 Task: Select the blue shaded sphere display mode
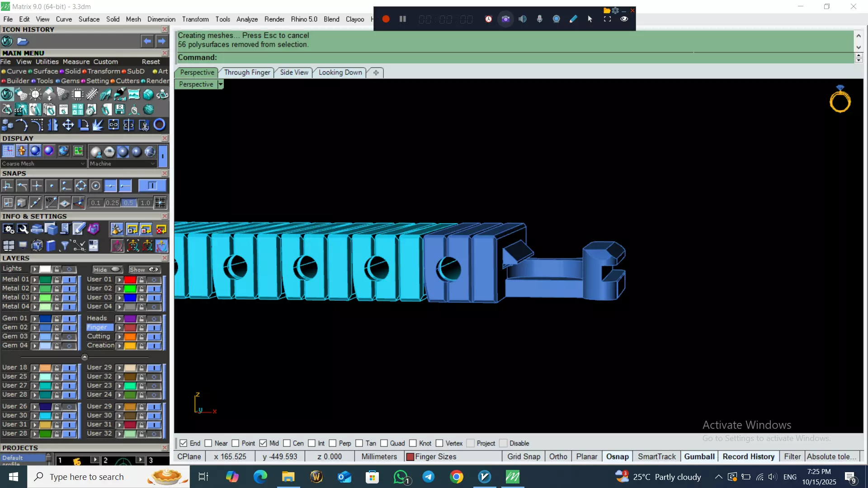coord(35,151)
